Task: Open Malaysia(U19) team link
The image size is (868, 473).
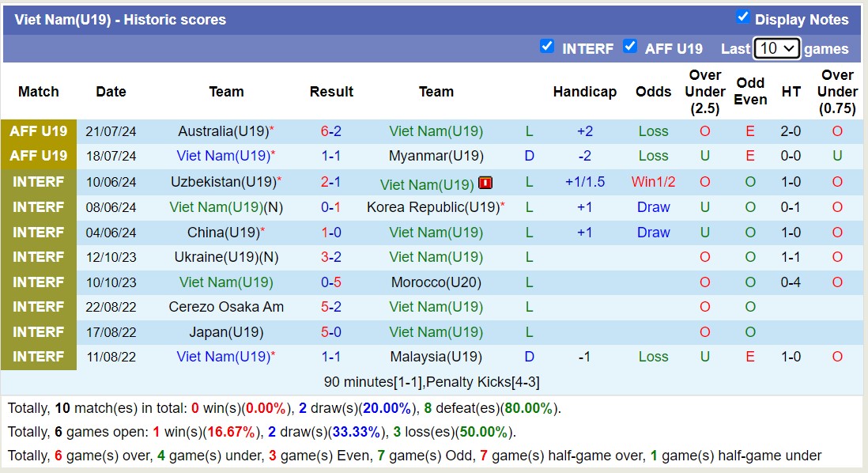Action: pos(436,357)
